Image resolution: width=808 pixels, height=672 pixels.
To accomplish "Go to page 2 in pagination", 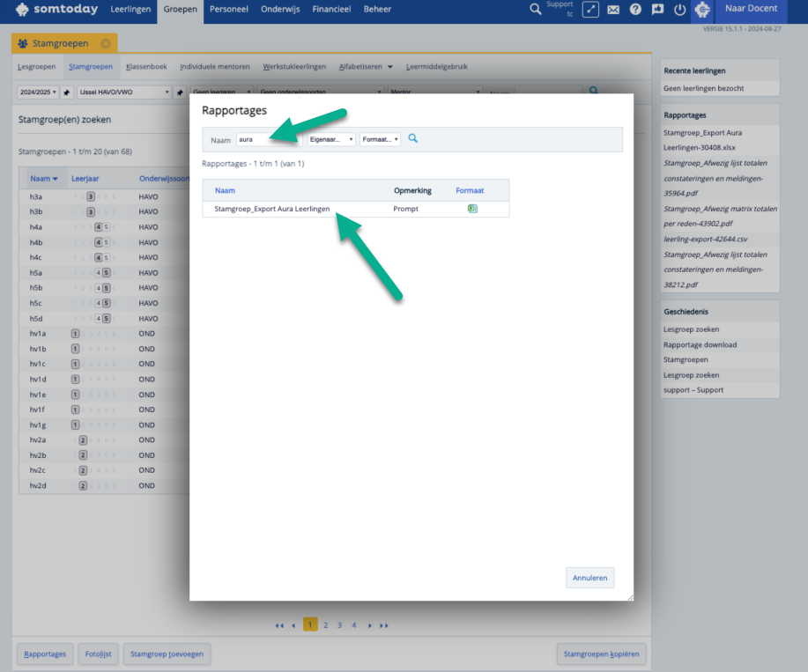I will (325, 624).
